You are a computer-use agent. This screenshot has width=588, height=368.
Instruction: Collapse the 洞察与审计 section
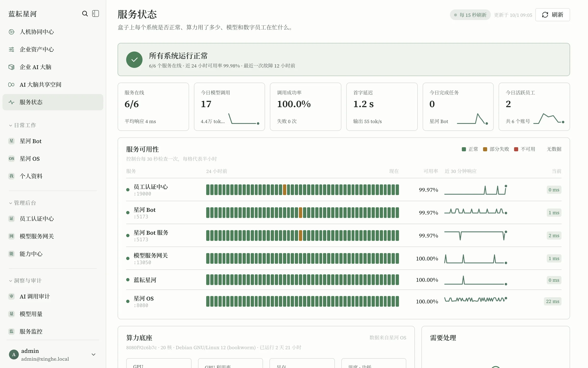coord(25,281)
